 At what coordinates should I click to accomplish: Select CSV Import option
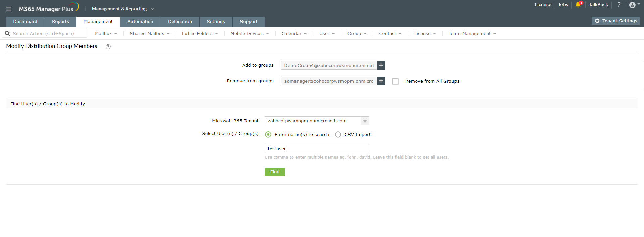tap(338, 134)
